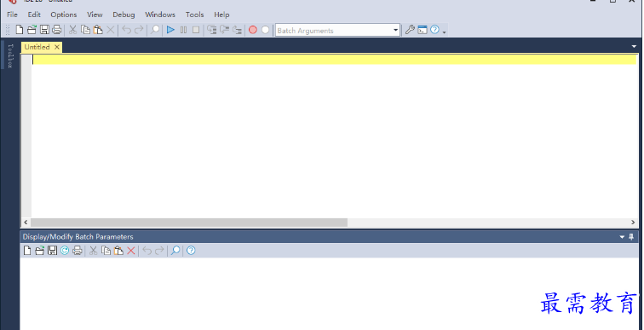This screenshot has width=644, height=330.
Task: Cut selection with main toolbar scissors icon
Action: (72, 30)
